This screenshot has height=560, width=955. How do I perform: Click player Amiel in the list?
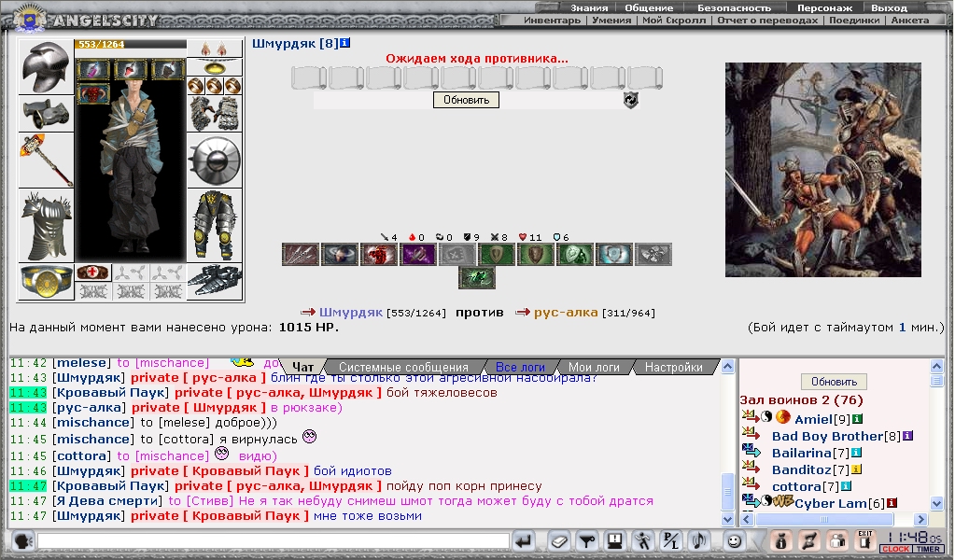[813, 419]
